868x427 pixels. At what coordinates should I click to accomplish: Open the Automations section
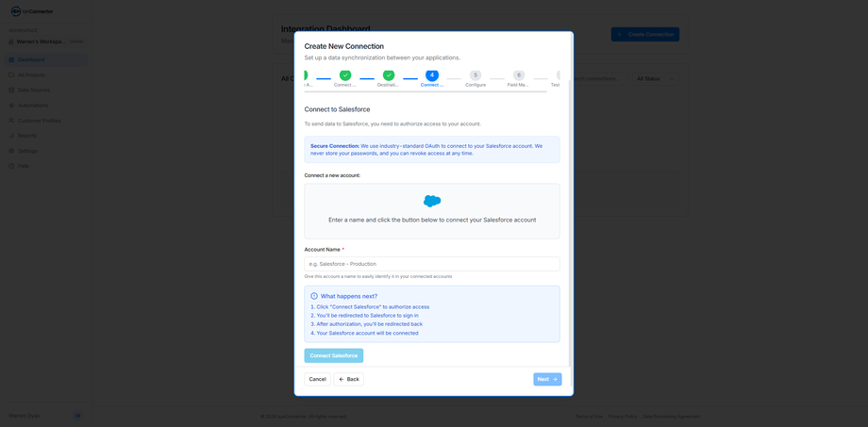46,105
